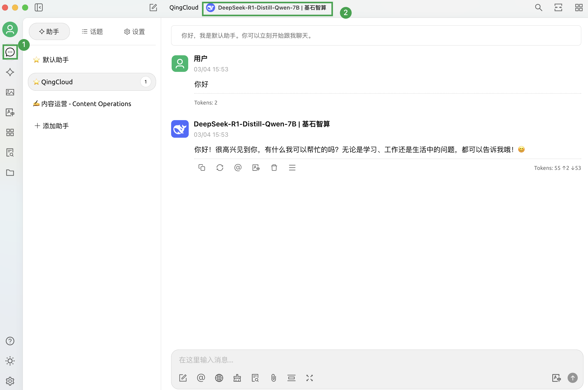Open the help question mark icon
The image size is (588, 390).
pos(10,341)
